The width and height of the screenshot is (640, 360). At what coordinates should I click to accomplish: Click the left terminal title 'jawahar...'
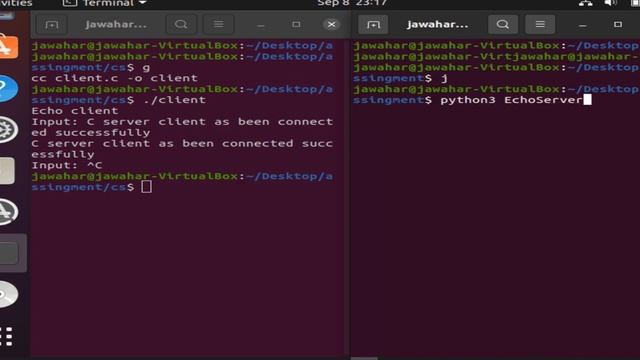pyautogui.click(x=116, y=24)
